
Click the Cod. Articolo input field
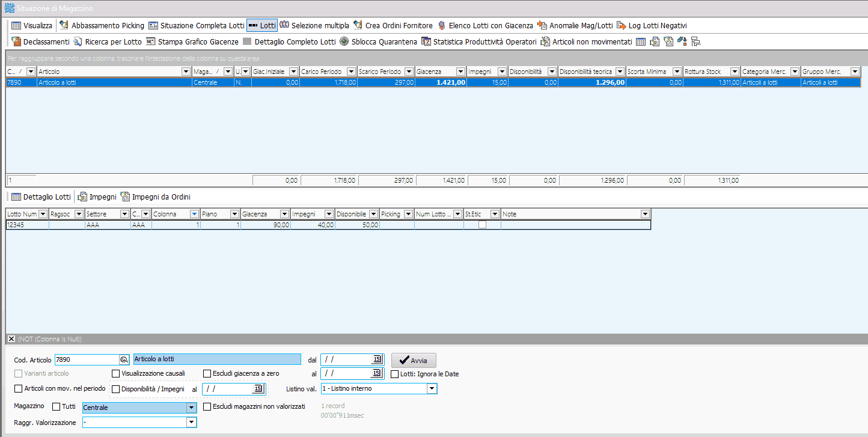(87, 359)
